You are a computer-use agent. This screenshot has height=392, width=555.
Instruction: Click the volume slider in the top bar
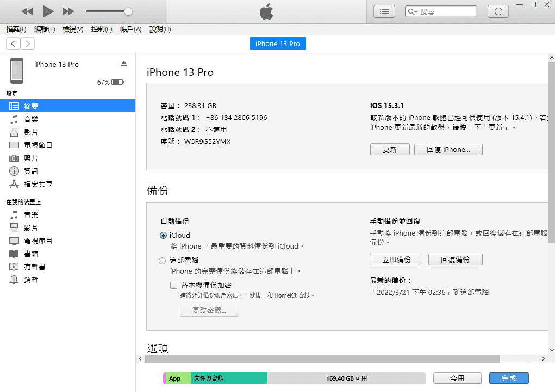[109, 11]
